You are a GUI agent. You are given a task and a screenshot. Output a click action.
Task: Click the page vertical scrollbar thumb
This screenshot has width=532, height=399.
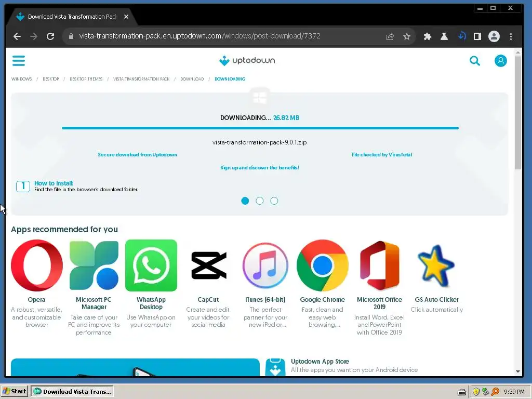pyautogui.click(x=517, y=112)
